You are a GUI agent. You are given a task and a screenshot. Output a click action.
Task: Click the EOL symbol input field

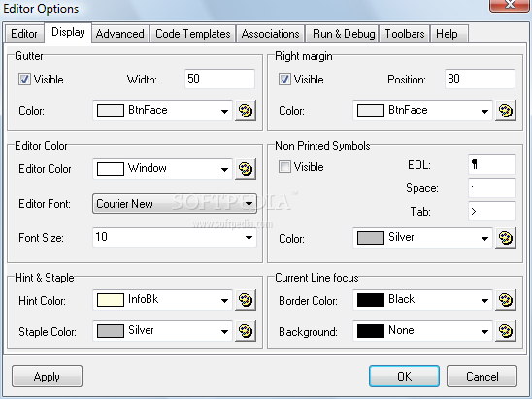click(x=492, y=165)
